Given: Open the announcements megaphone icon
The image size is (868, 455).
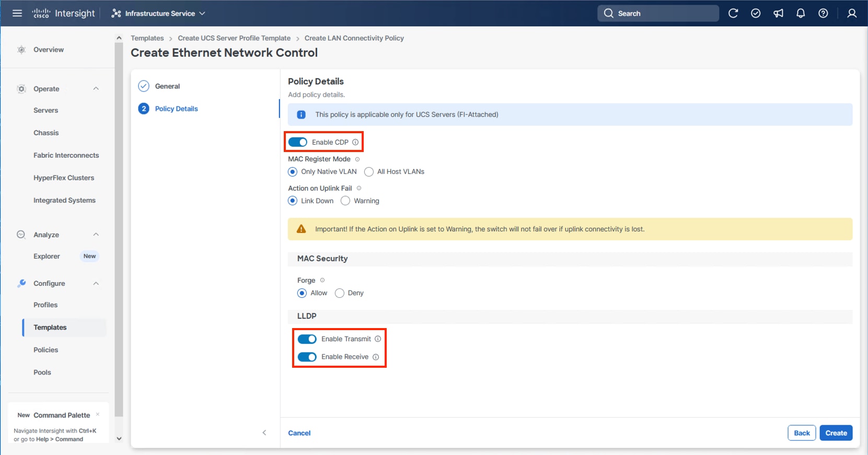Looking at the screenshot, I should 778,14.
